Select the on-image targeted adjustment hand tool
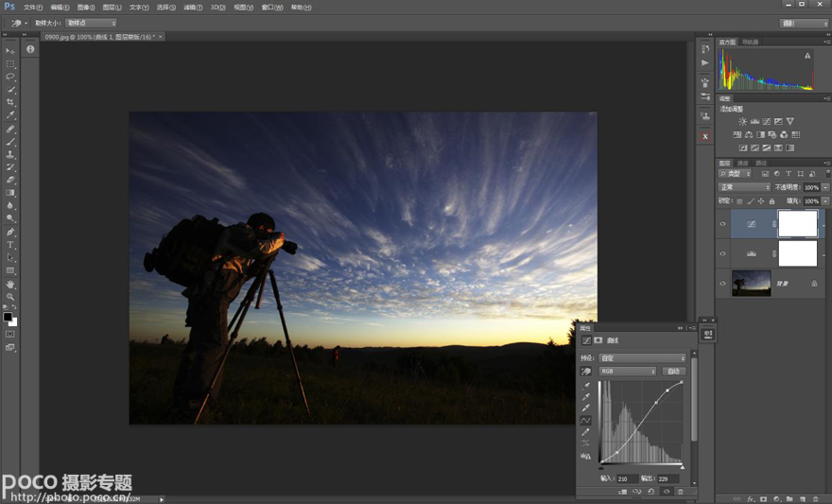832x504 pixels. pos(586,372)
